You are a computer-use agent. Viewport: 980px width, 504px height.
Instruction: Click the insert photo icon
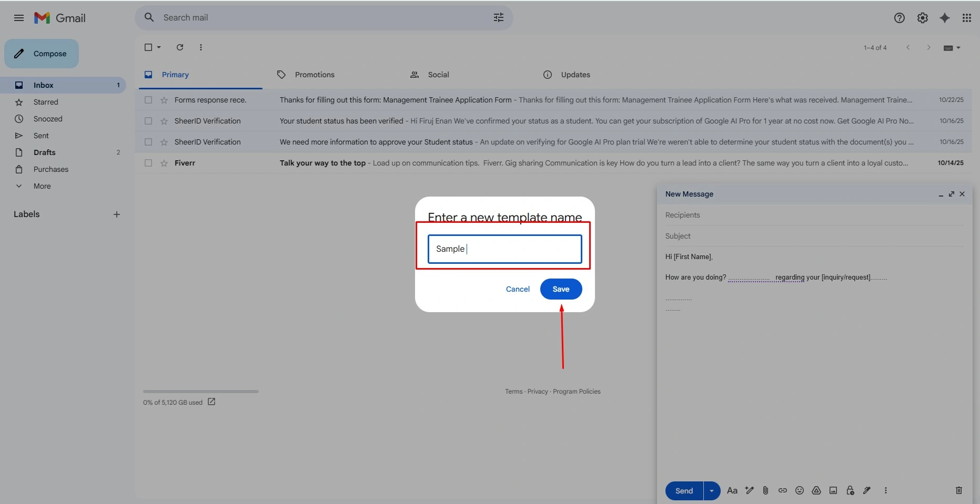click(x=833, y=490)
